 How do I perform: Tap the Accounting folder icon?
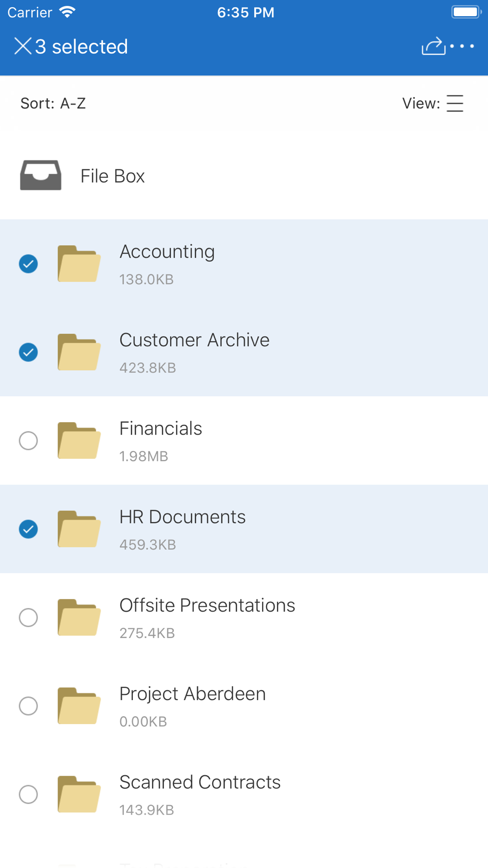[x=79, y=264]
